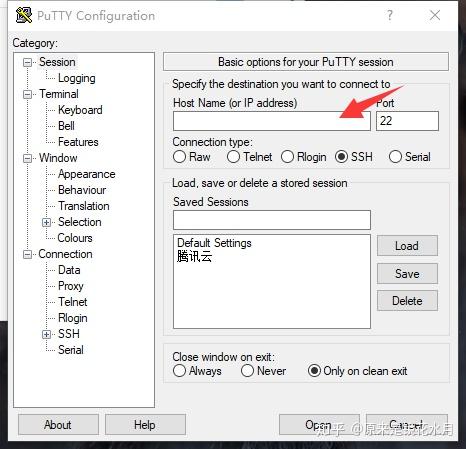This screenshot has width=466, height=449.
Task: Expand the SSH tree node
Action: [x=47, y=334]
